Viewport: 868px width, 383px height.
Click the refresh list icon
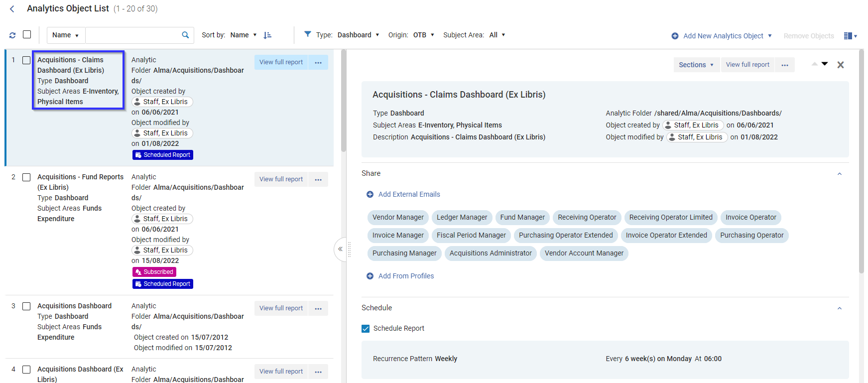(12, 35)
